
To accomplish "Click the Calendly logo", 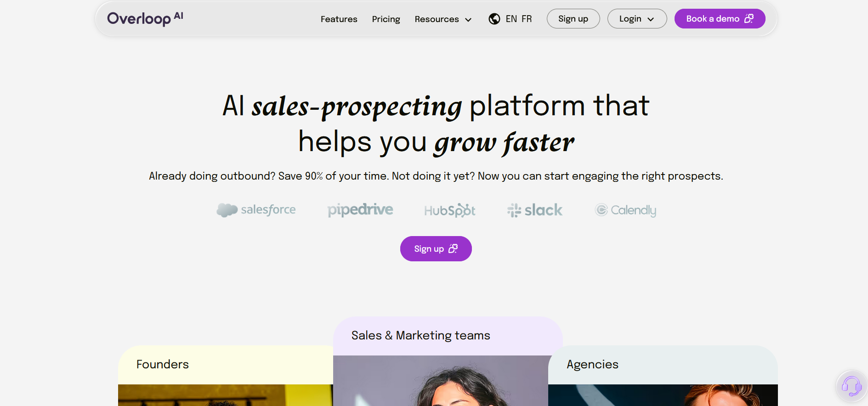I will 625,210.
